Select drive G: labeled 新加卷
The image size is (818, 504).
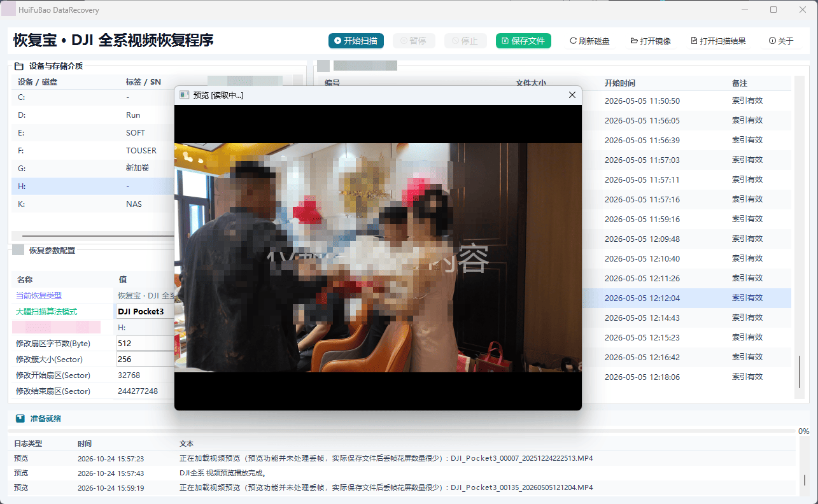[93, 169]
